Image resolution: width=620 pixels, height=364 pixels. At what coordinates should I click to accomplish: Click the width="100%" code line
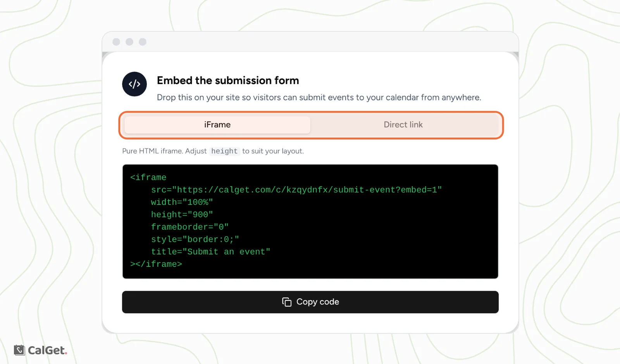coord(182,202)
